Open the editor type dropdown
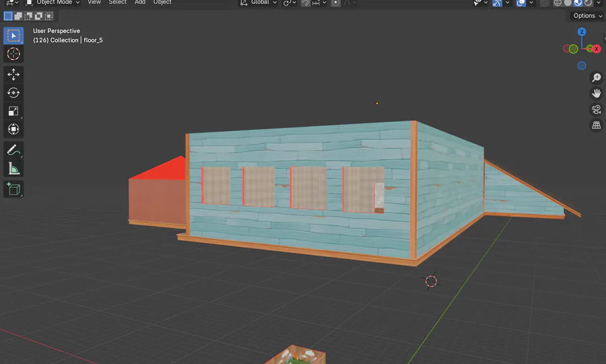 11,2
